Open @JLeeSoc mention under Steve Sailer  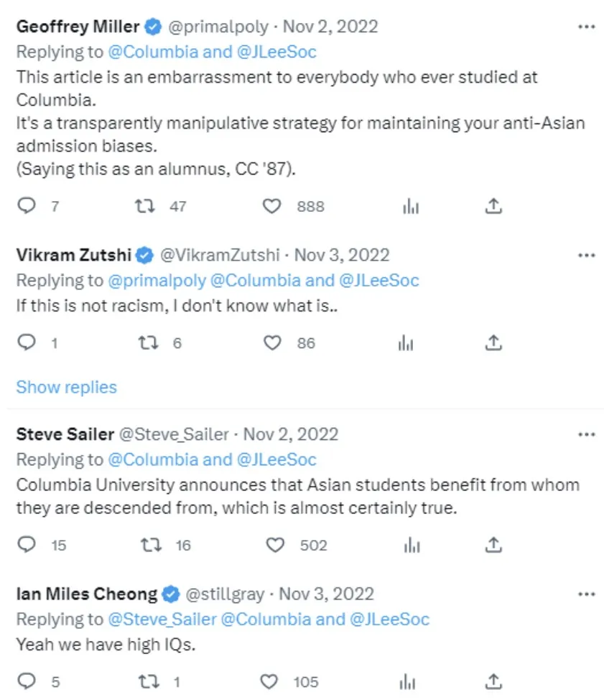[277, 459]
